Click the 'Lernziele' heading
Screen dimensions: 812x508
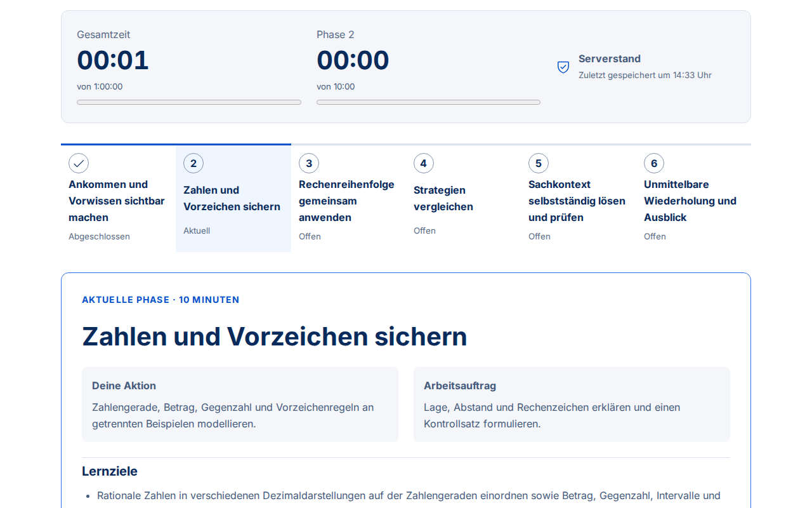pyautogui.click(x=110, y=471)
